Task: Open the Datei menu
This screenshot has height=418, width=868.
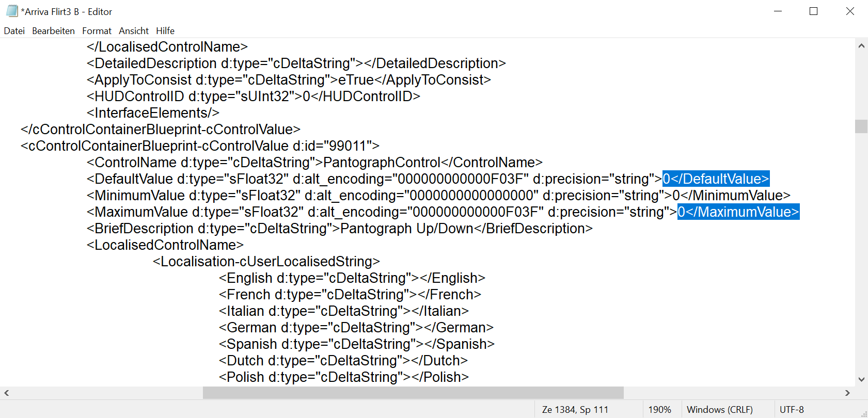Action: pos(14,31)
